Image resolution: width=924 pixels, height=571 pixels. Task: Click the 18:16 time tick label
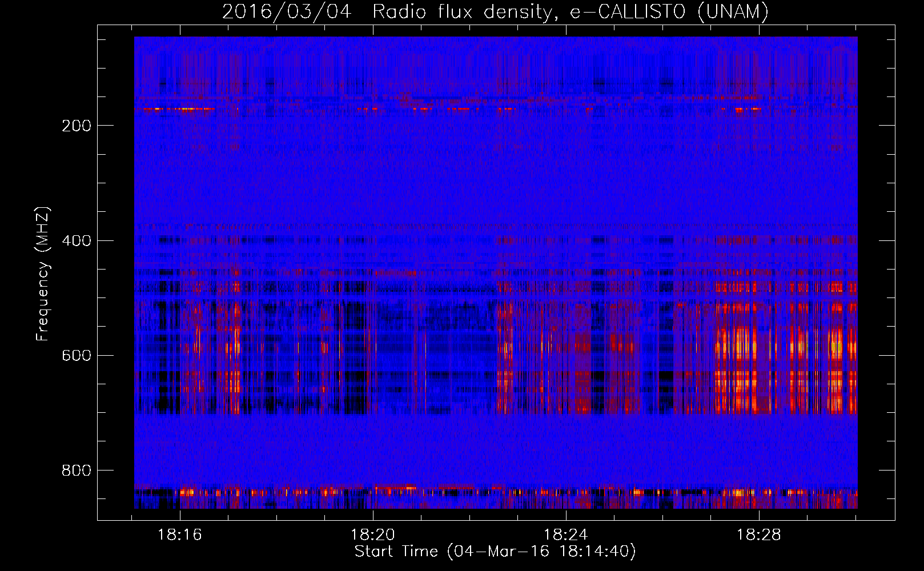click(180, 535)
